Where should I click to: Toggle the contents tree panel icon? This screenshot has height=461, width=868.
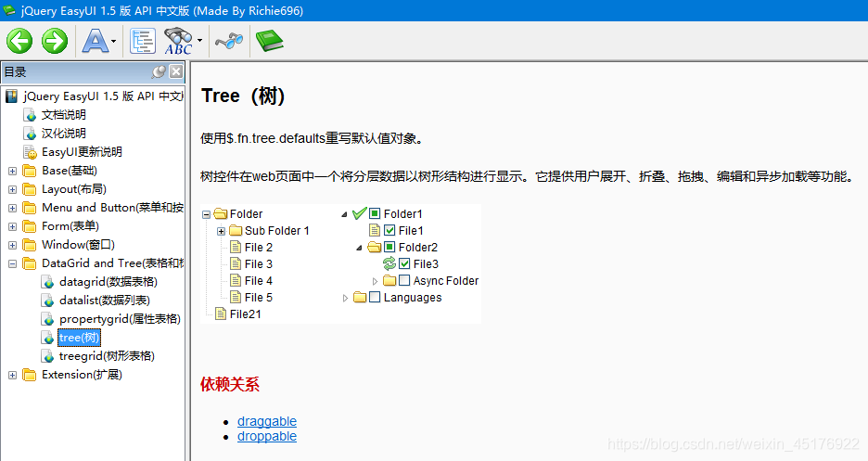coord(142,41)
